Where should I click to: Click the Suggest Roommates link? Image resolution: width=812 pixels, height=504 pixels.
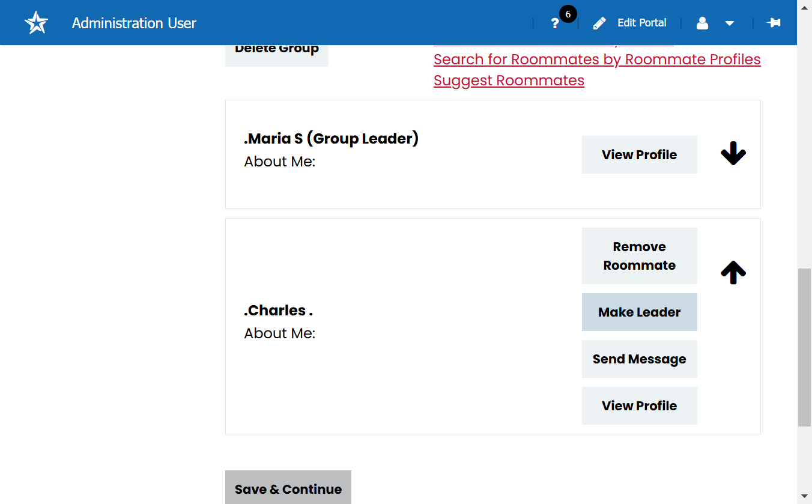(x=509, y=80)
